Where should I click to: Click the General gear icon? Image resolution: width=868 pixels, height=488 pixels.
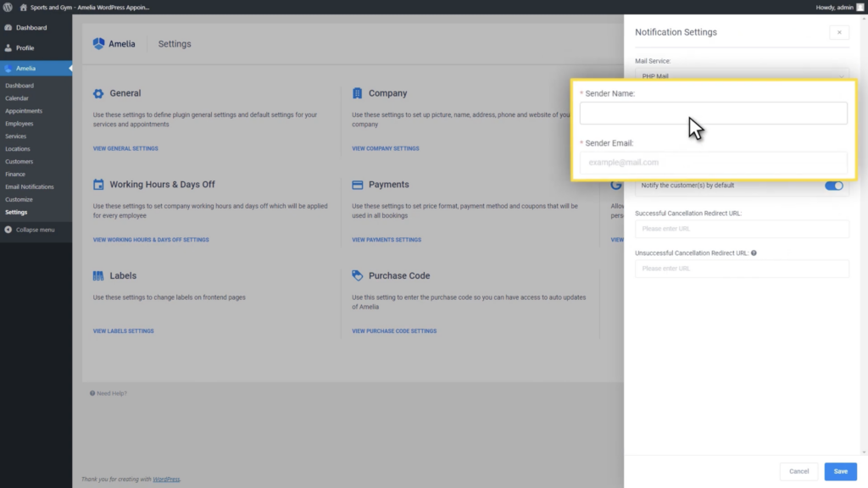tap(98, 93)
